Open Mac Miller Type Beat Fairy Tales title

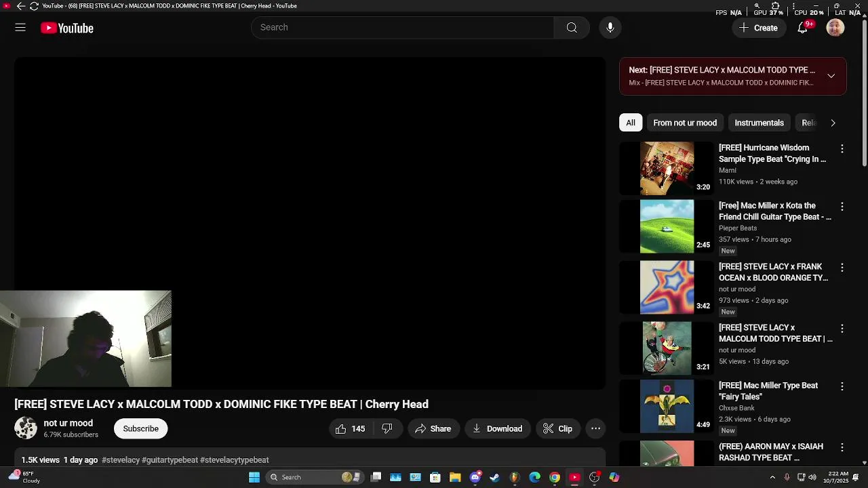pyautogui.click(x=768, y=391)
